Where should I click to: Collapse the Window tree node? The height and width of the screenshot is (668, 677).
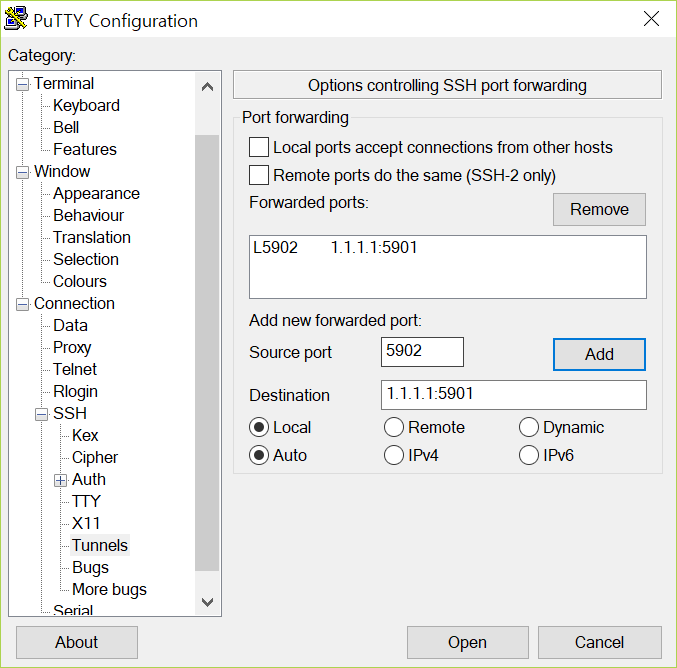(x=22, y=172)
